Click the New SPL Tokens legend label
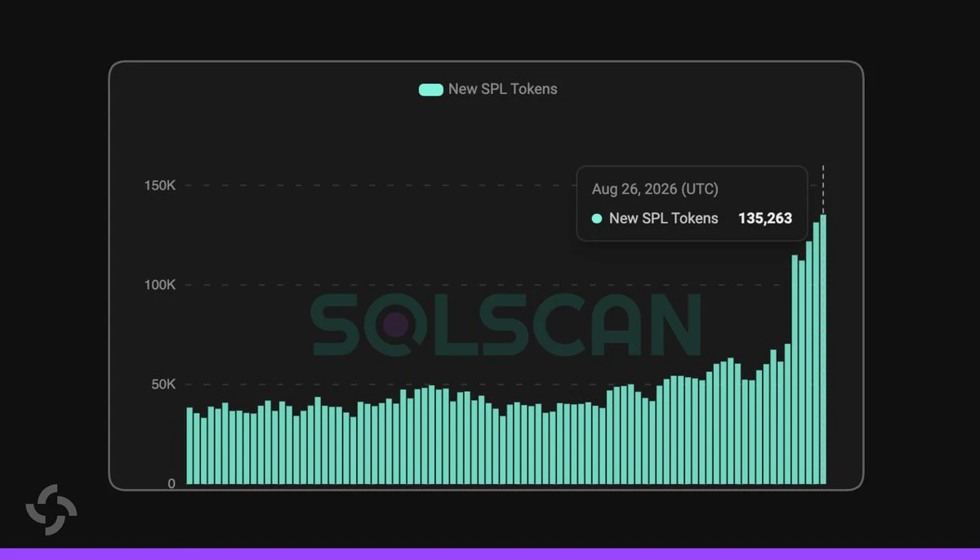Image resolution: width=980 pixels, height=560 pixels. pos(502,90)
